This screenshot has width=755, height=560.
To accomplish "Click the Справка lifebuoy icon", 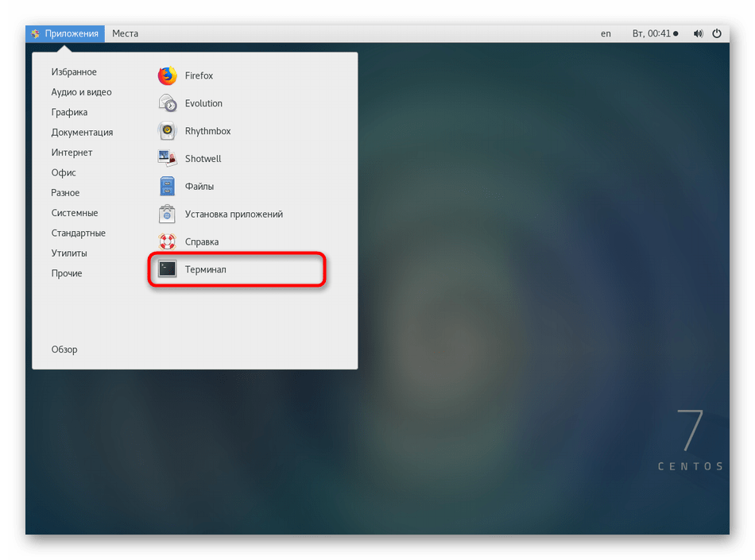I will click(167, 241).
